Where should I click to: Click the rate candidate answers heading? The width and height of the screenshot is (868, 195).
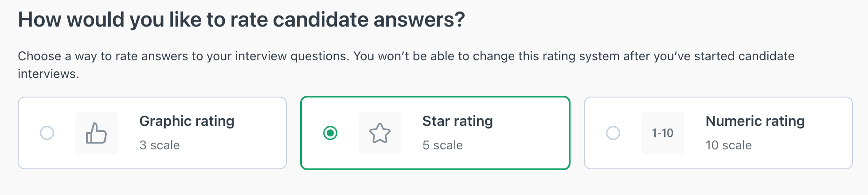point(241,20)
